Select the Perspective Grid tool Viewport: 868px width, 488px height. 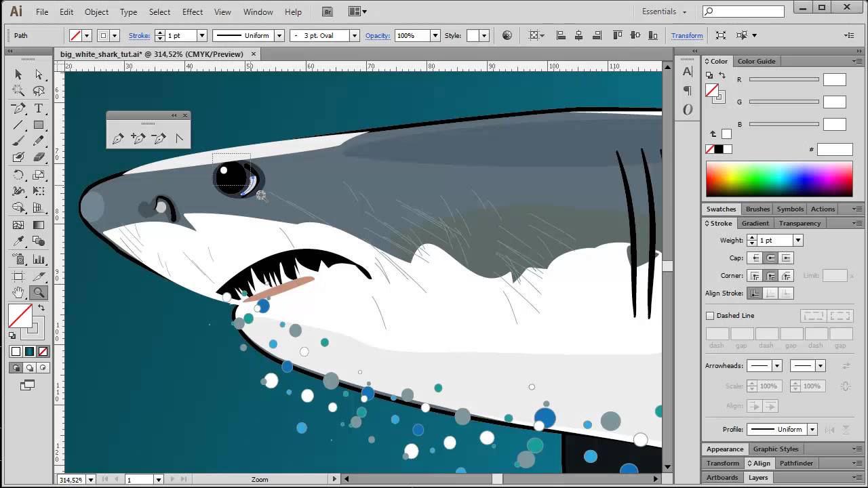coord(39,208)
